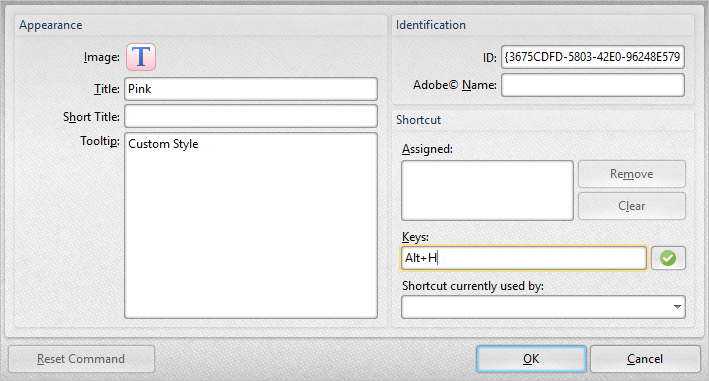The image size is (709, 381).
Task: Click the pink T command image icon
Action: (141, 57)
